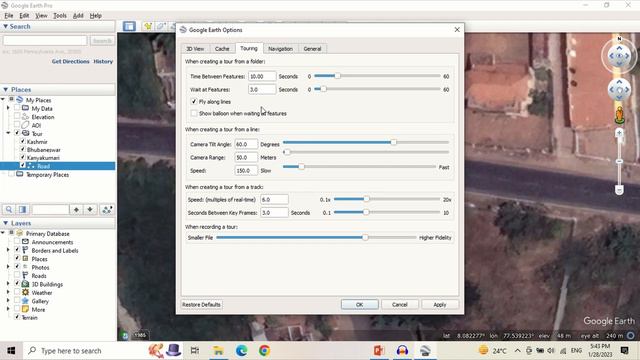This screenshot has width=640, height=360.
Task: Click the Add Polygon toolbar icon
Action: pyautogui.click(x=161, y=27)
